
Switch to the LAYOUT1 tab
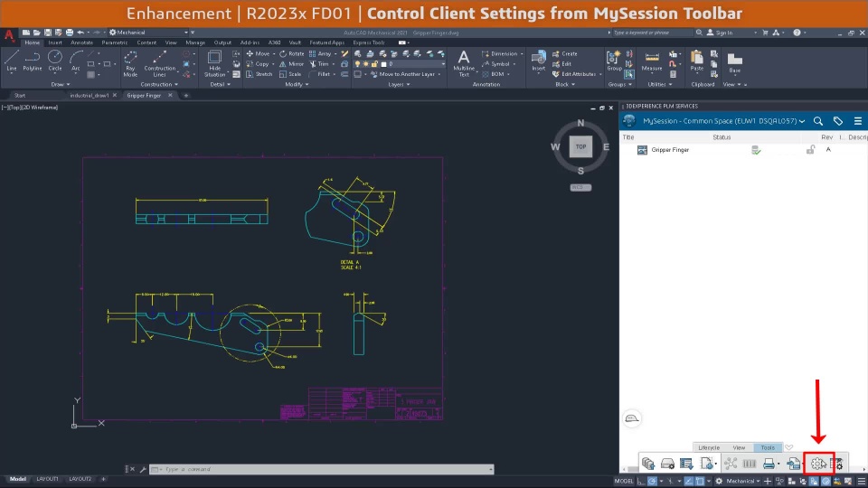[47, 479]
